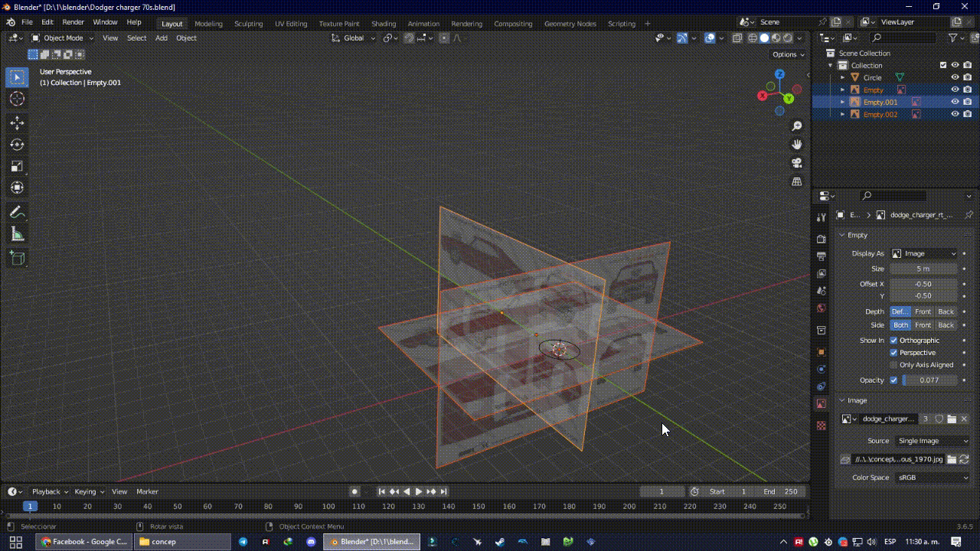Uncheck Show In Orthographic
Image resolution: width=980 pixels, height=551 pixels.
893,340
